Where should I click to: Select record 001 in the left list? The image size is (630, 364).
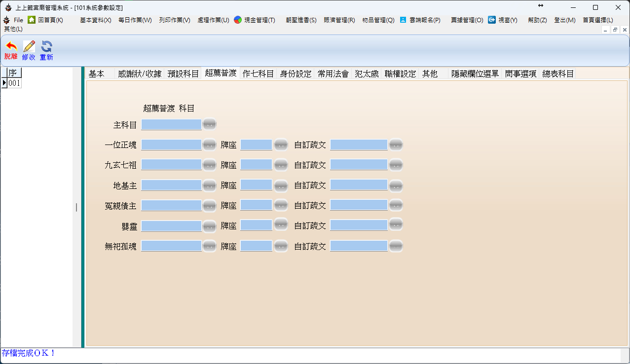[x=14, y=82]
